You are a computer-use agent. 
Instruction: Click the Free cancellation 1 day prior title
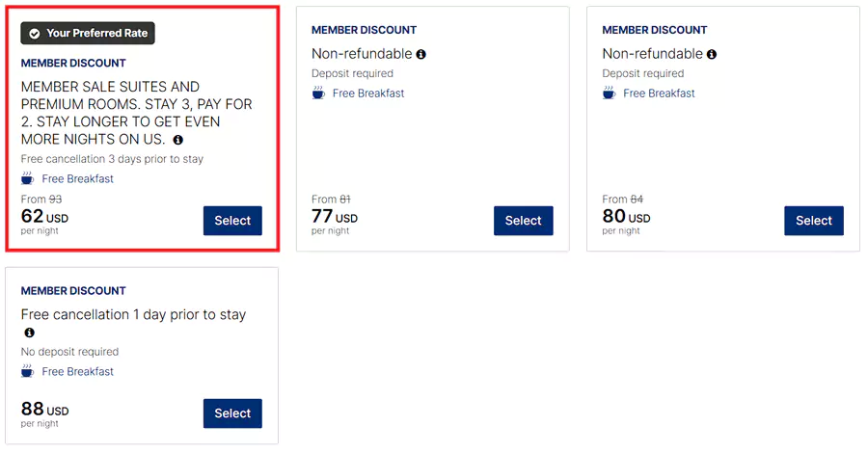(133, 315)
